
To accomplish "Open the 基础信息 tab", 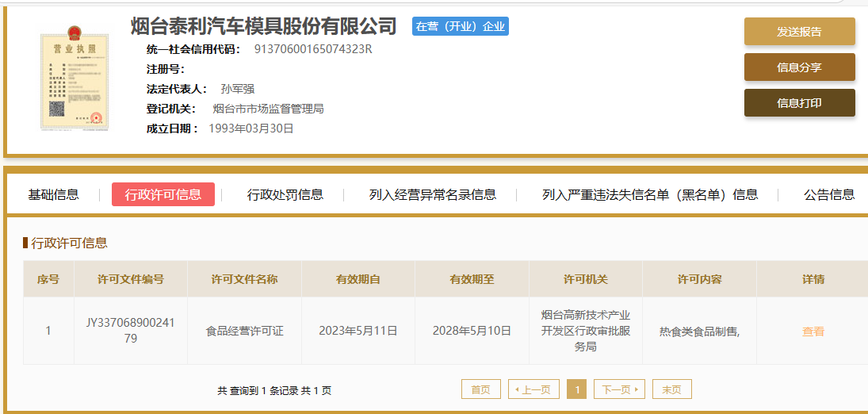I will pyautogui.click(x=54, y=194).
